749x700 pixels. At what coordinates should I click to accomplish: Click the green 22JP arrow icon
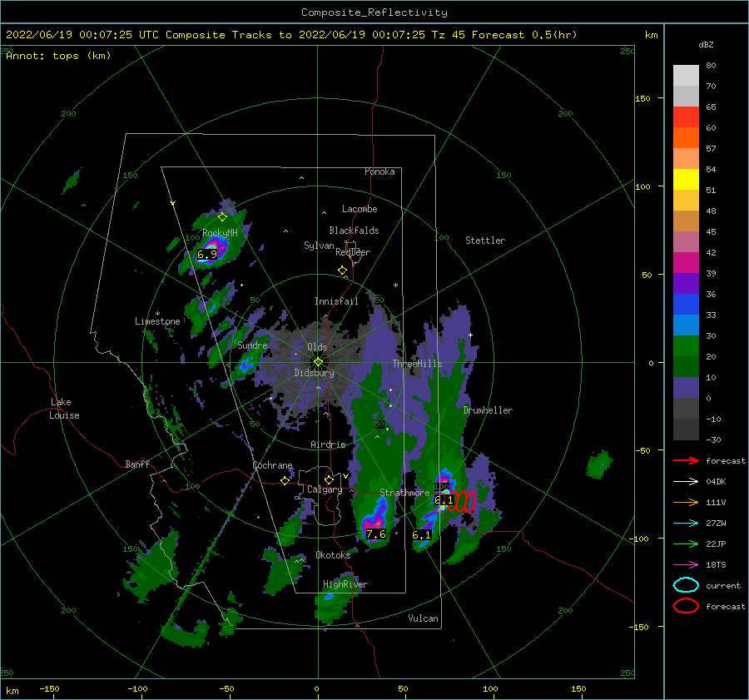click(x=686, y=544)
